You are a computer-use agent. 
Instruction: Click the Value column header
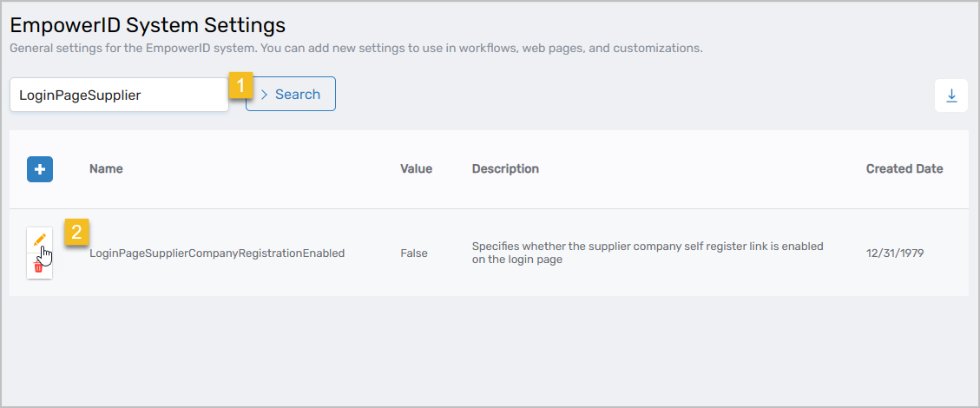tap(416, 169)
